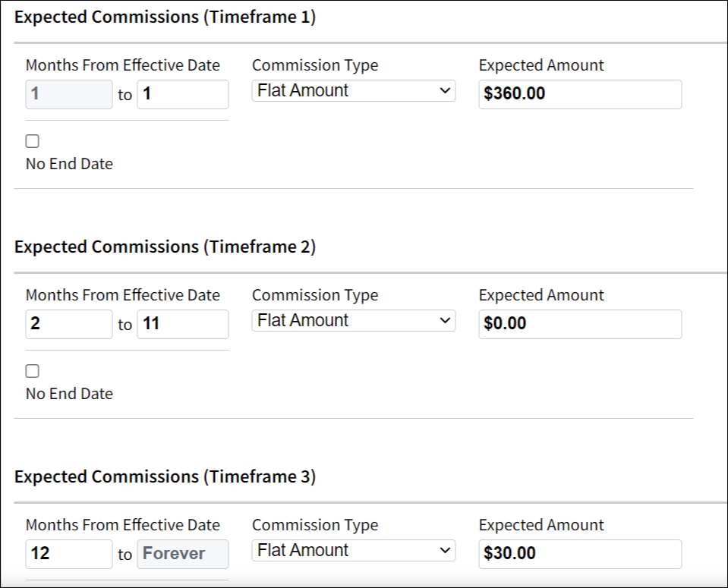The image size is (728, 588).
Task: Open the Commission Type dropdown for Timeframe 2
Action: [x=353, y=320]
